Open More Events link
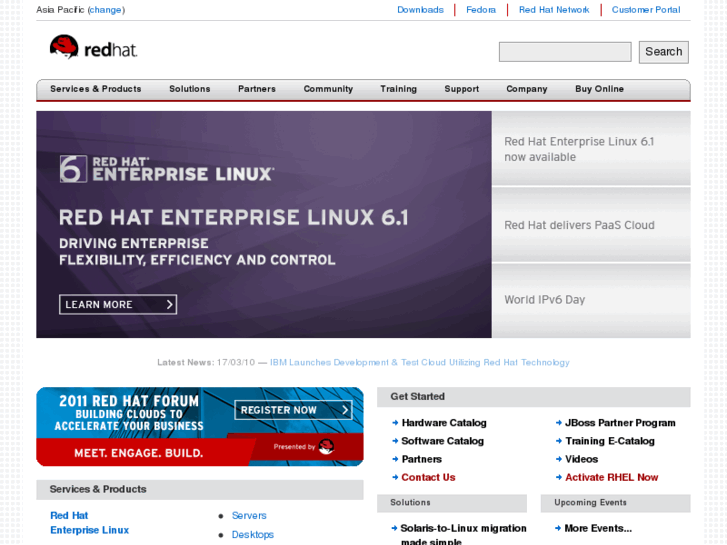727x545 pixels. (x=598, y=528)
